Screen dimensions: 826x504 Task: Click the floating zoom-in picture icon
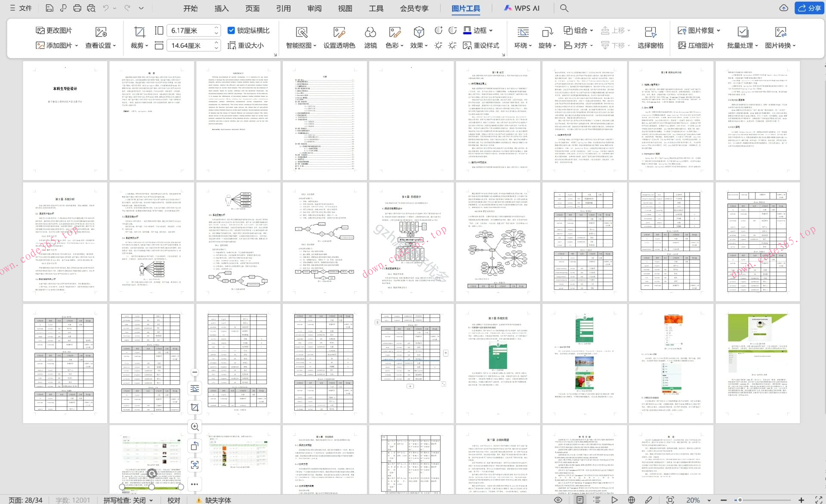click(195, 426)
